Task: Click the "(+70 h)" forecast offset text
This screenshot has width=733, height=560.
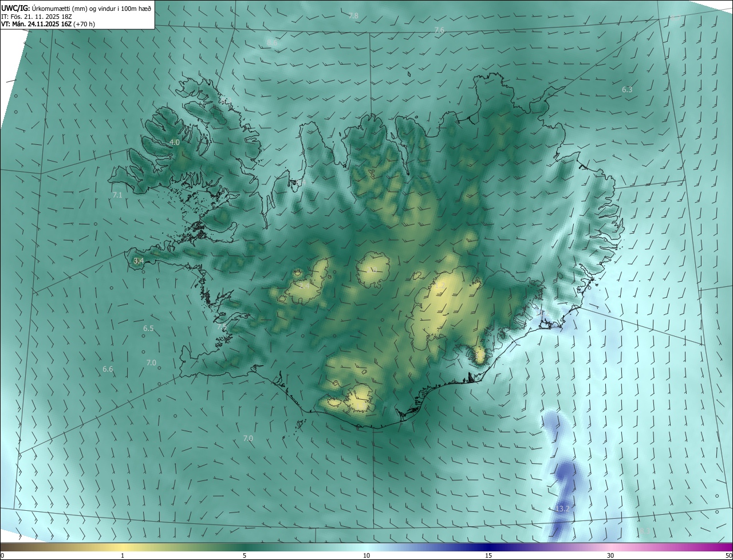Action: (x=84, y=24)
